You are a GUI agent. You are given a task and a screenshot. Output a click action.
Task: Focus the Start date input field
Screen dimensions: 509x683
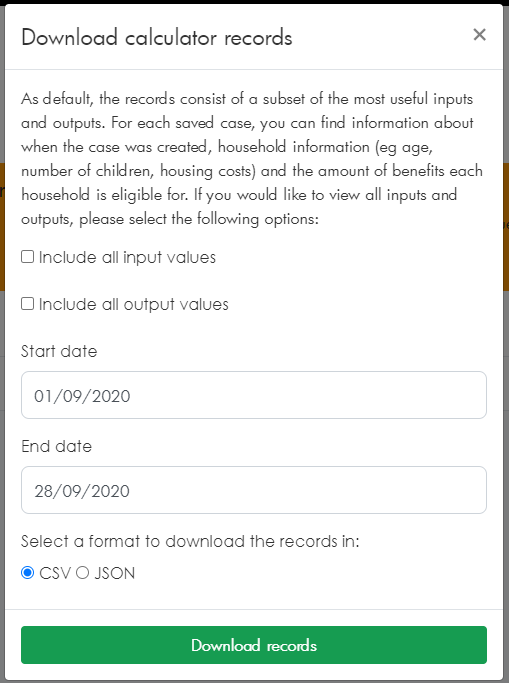coord(254,395)
